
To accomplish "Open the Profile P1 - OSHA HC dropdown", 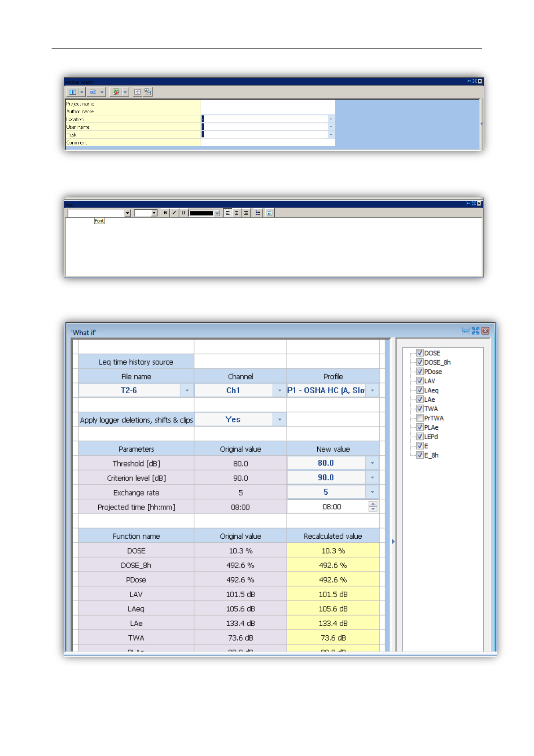I will coord(372,391).
